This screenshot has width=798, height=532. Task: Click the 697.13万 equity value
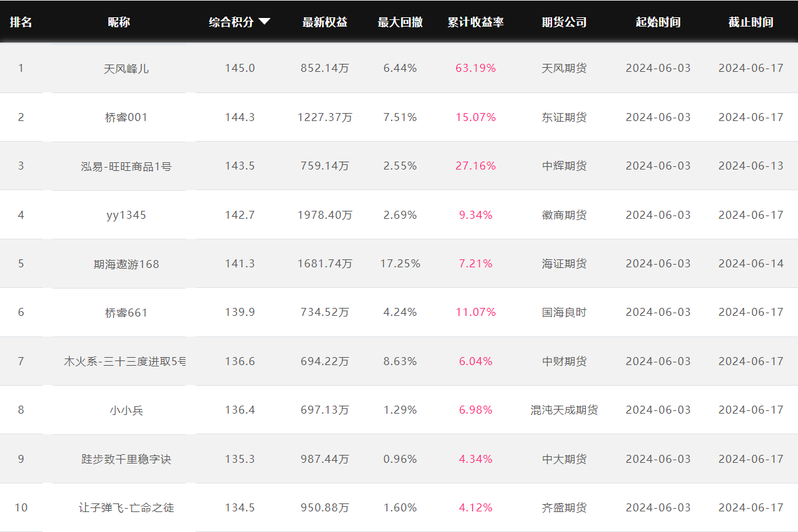coord(325,410)
